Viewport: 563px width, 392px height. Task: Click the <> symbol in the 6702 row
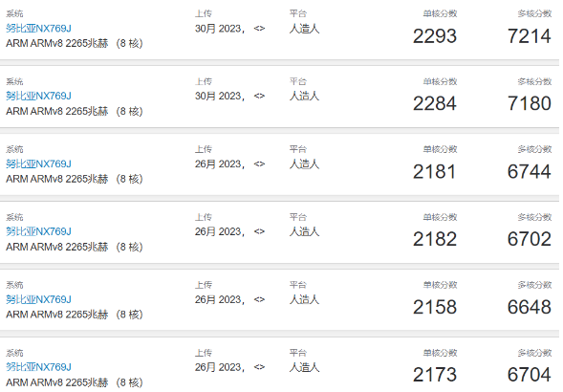click(259, 231)
